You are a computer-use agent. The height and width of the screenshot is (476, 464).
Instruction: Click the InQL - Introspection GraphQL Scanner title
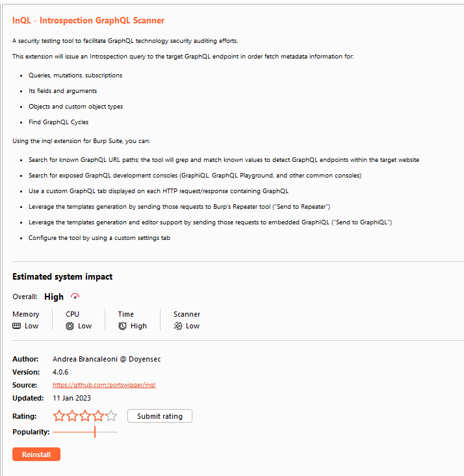88,21
